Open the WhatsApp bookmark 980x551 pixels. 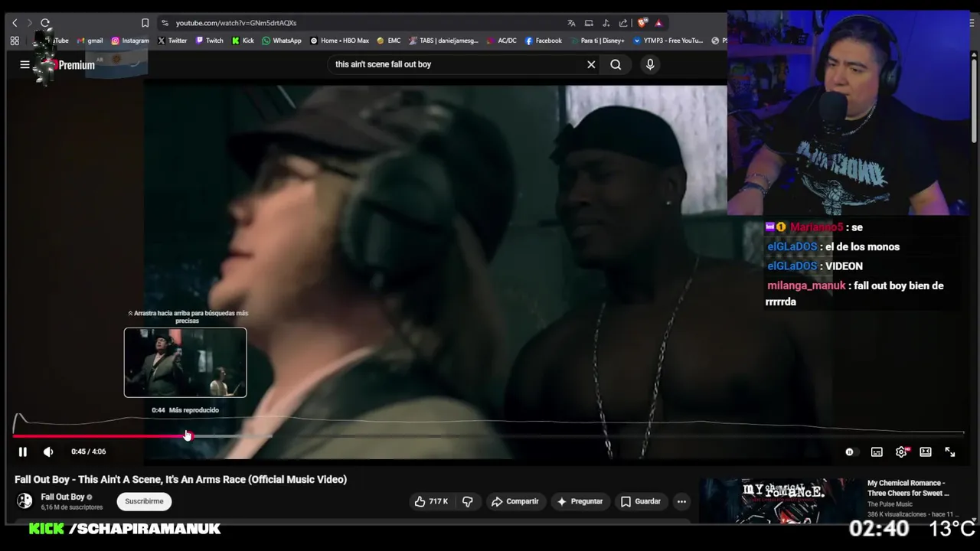point(282,41)
